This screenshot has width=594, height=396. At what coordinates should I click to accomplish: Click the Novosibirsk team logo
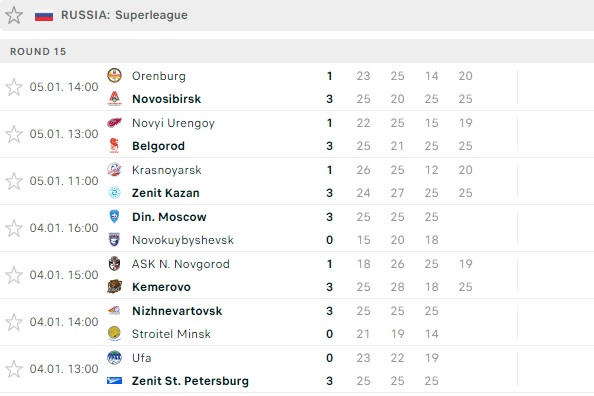tap(114, 99)
